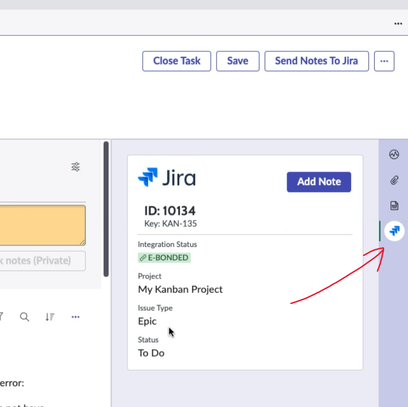Image resolution: width=408 pixels, height=407 pixels.
Task: Click the Key: KAN-135 text
Action: (170, 223)
